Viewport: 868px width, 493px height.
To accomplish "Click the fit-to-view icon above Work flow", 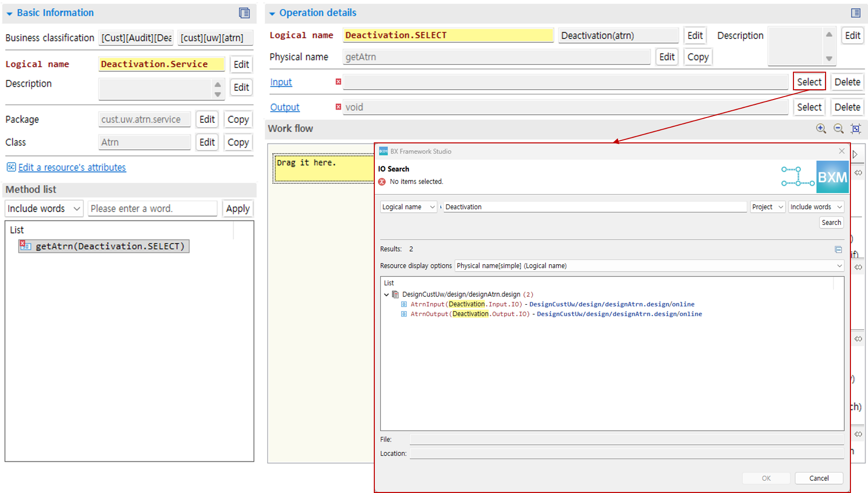I will point(855,128).
